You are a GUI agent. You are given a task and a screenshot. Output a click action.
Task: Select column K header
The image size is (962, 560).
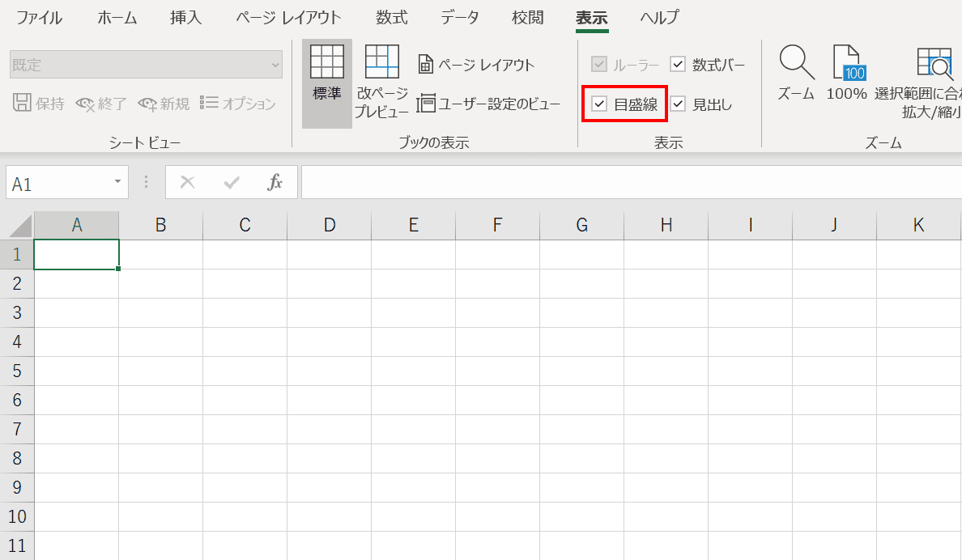[x=918, y=225]
